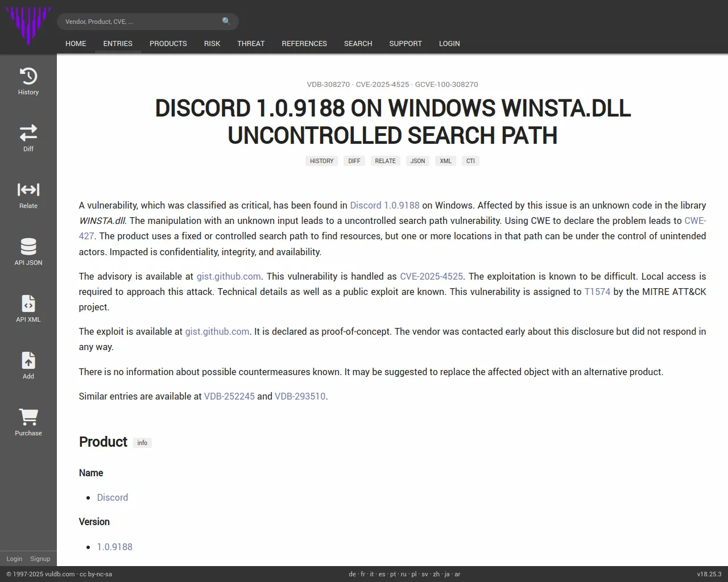The image size is (728, 582).
Task: Open the T1574 MITRE ATT&CK link
Action: pos(597,292)
